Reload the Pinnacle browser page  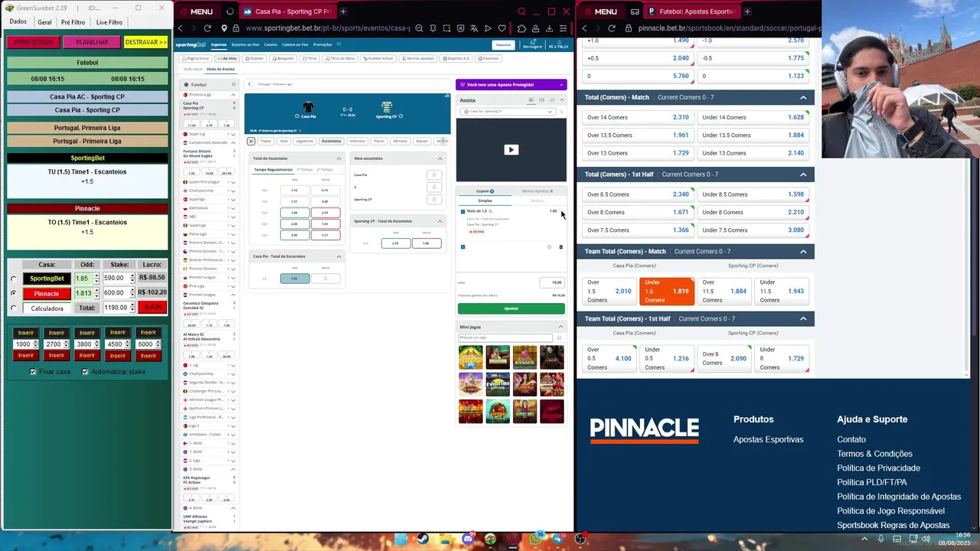pos(611,28)
